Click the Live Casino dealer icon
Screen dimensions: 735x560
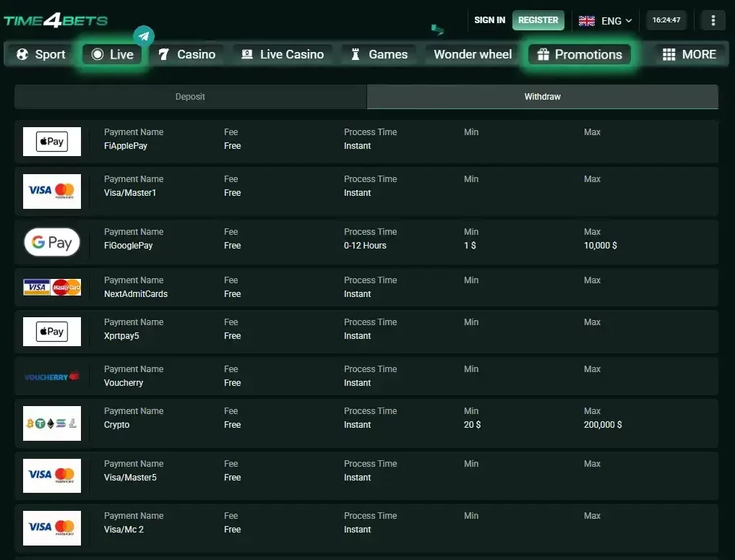click(x=247, y=54)
